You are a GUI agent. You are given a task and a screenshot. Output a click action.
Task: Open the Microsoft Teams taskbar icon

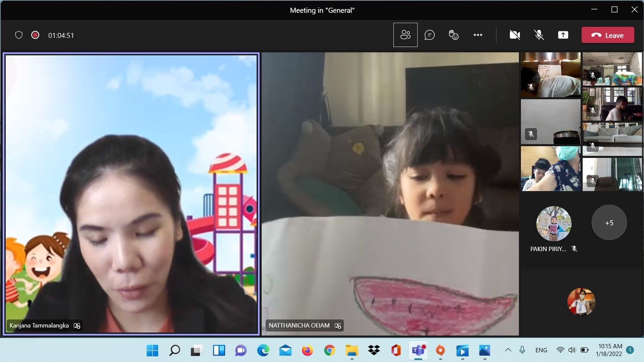tap(418, 350)
